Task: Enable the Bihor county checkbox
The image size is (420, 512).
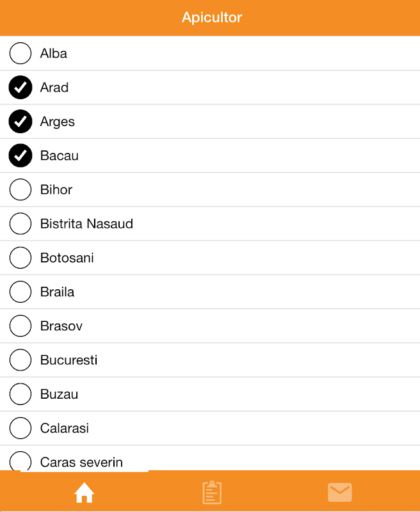Action: pos(20,189)
